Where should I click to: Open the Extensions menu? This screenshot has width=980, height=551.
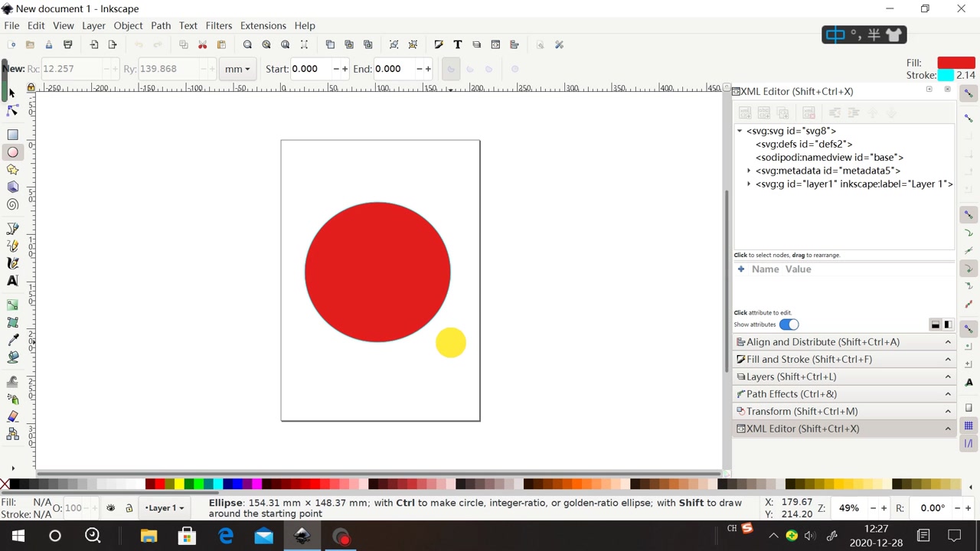click(263, 26)
